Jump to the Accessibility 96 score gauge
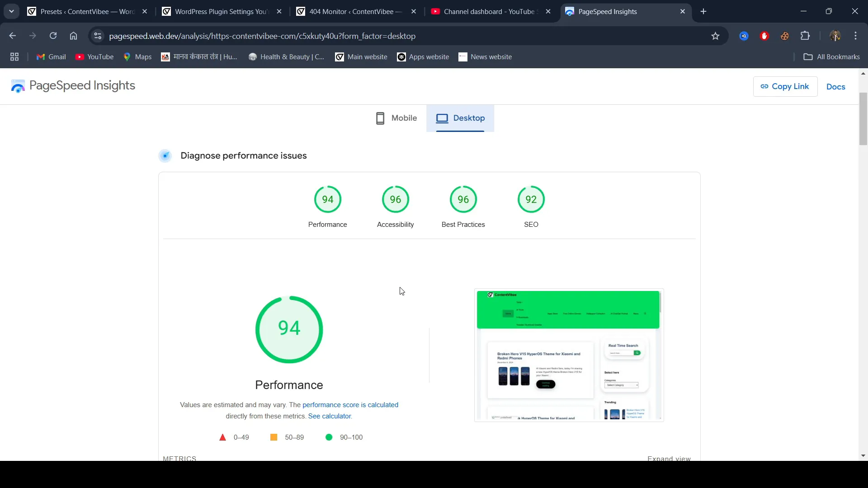This screenshot has width=868, height=488. [x=395, y=207]
